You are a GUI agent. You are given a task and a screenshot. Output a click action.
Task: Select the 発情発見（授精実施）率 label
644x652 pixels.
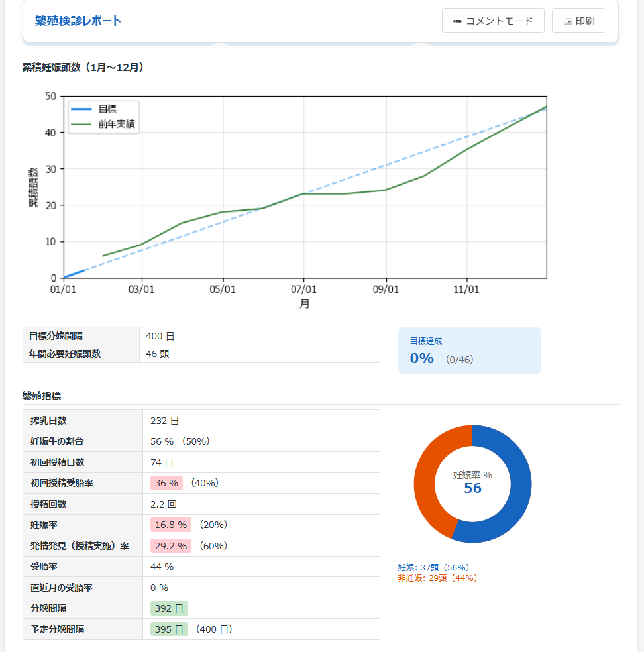point(80,546)
